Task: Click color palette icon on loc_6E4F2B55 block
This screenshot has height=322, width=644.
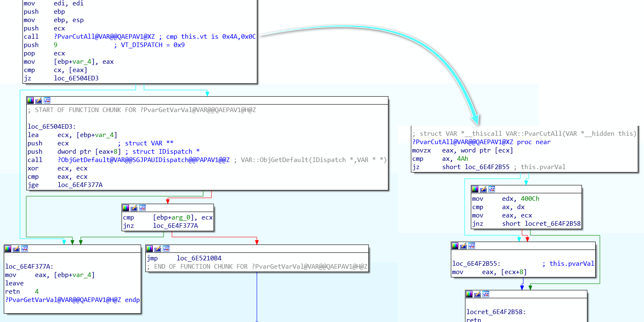Action: 455,246
